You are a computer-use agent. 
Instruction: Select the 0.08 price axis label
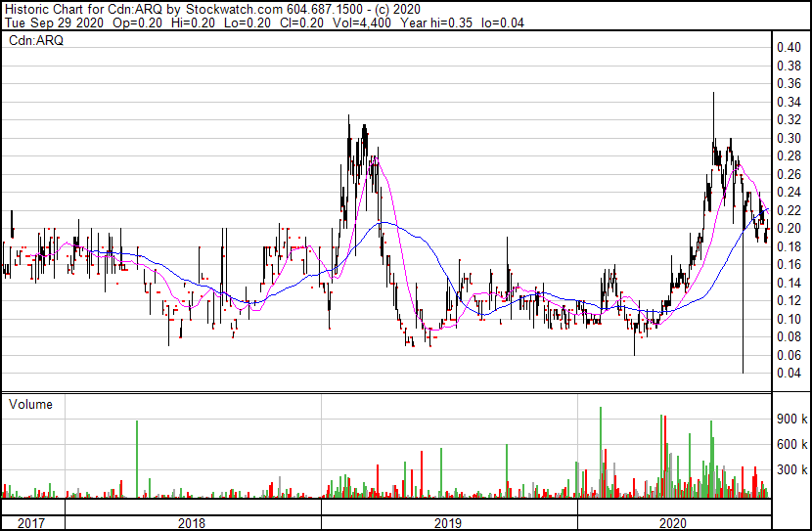click(x=789, y=337)
